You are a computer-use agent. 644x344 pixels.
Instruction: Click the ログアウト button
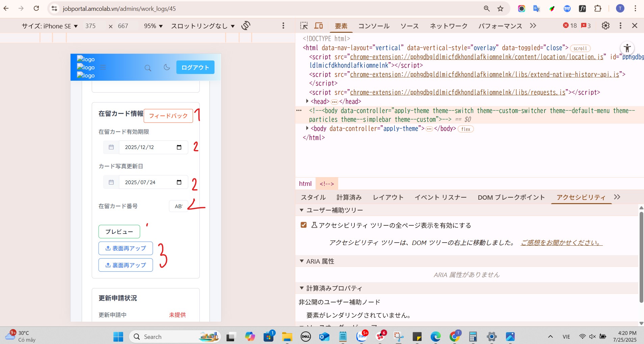coord(195,67)
